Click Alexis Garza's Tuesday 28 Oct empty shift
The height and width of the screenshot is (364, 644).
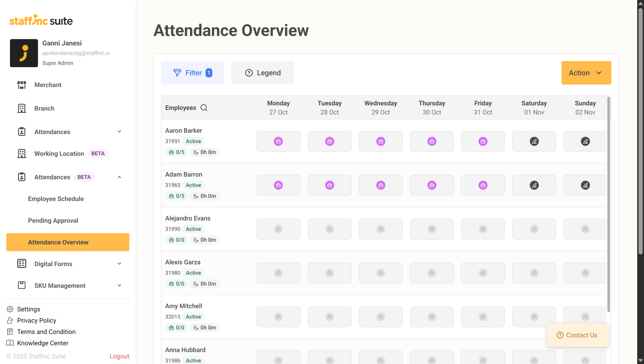[330, 273]
